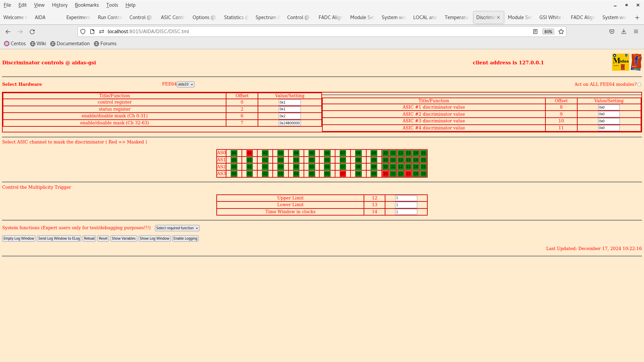Save the page to Pocket
Image resolution: width=644 pixels, height=362 pixels.
pyautogui.click(x=611, y=32)
